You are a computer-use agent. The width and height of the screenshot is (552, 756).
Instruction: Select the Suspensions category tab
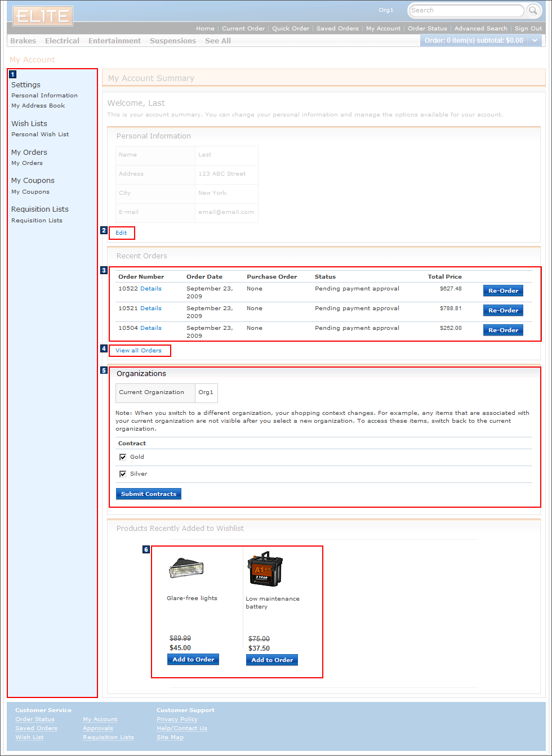point(173,41)
